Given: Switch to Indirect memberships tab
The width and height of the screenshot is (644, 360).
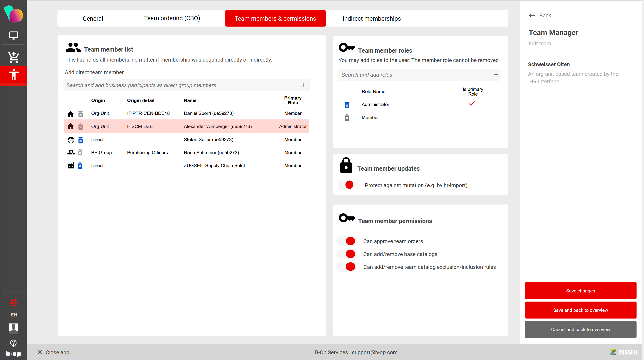Looking at the screenshot, I should coord(372,18).
